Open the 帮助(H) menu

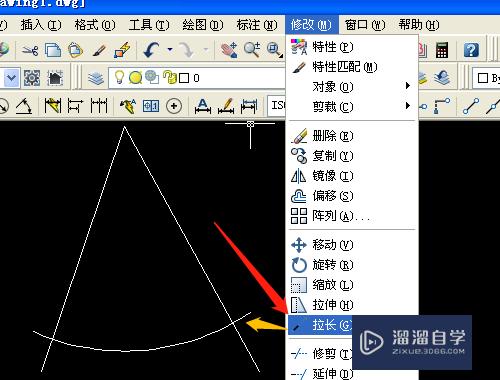(419, 25)
